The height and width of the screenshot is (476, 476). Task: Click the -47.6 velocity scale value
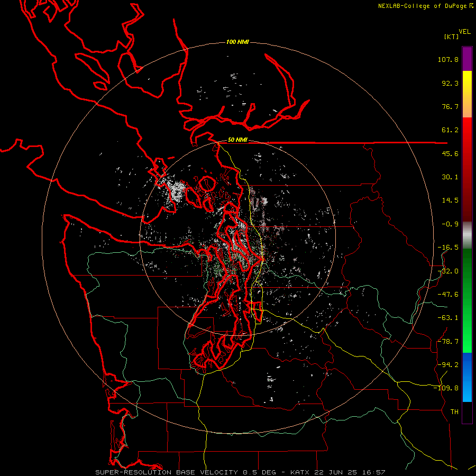point(448,295)
